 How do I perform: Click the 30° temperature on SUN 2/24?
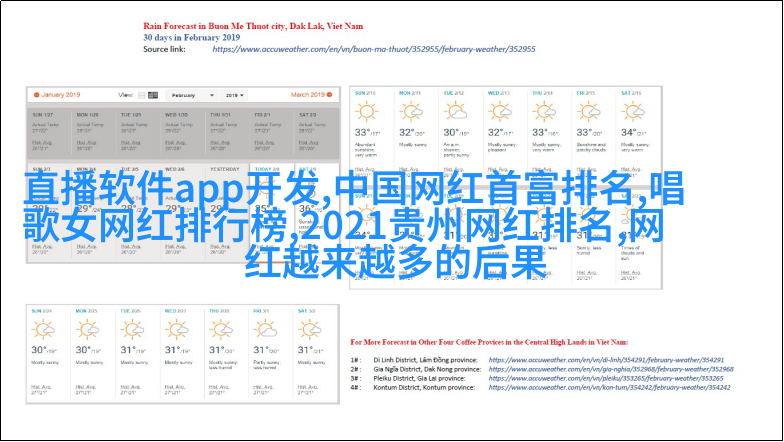39,350
